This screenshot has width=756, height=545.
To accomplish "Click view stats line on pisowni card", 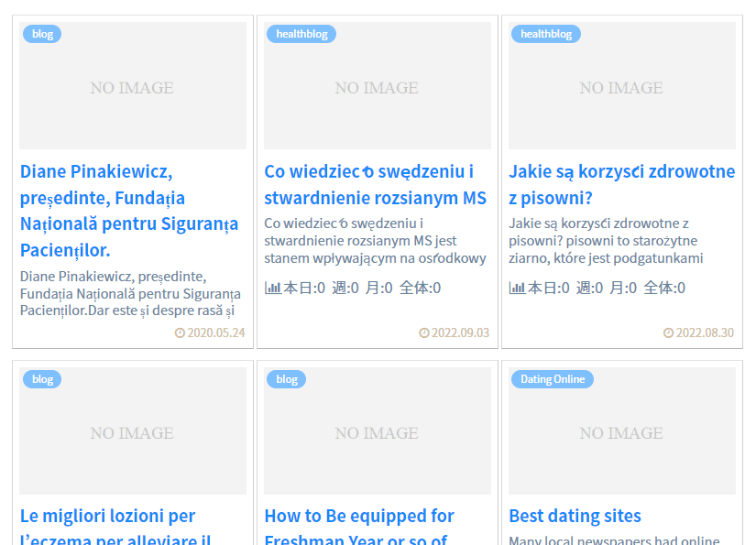I will [x=597, y=289].
